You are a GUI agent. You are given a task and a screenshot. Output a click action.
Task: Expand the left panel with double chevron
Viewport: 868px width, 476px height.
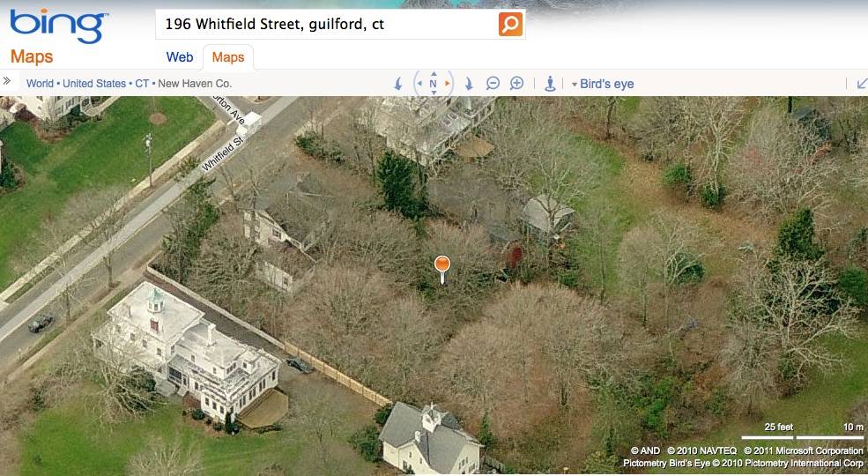pos(7,81)
